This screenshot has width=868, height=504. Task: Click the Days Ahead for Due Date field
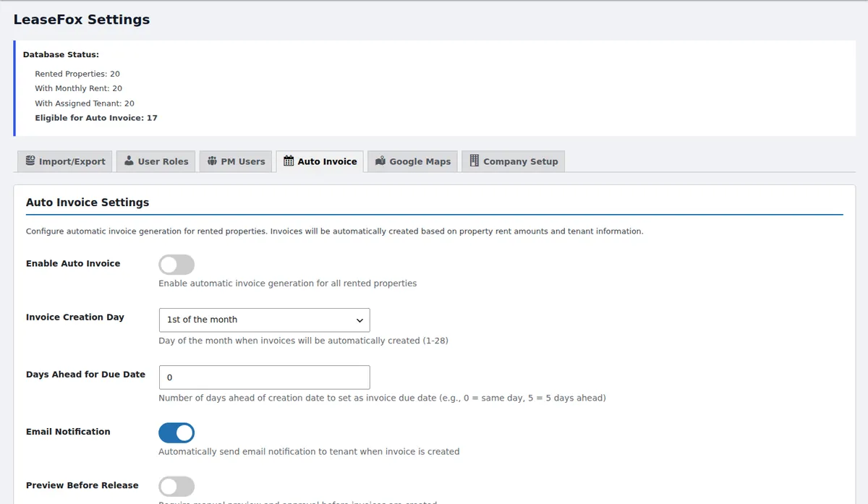tap(264, 377)
